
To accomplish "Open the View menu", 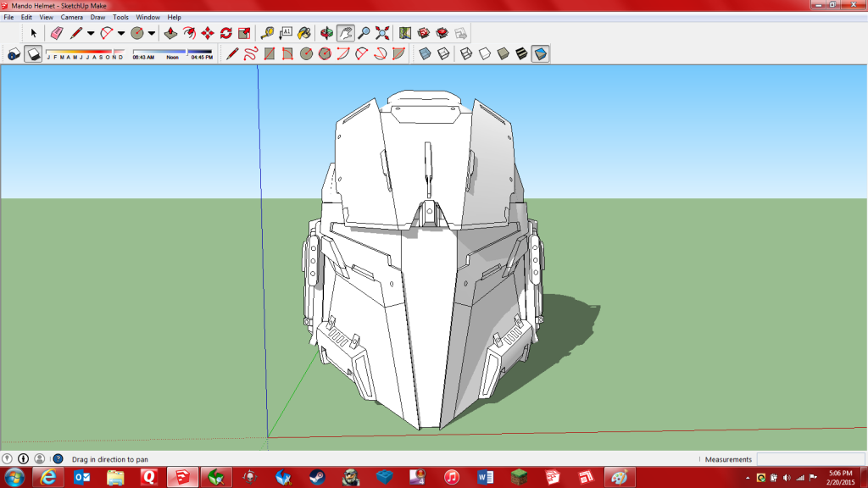I will (x=46, y=17).
